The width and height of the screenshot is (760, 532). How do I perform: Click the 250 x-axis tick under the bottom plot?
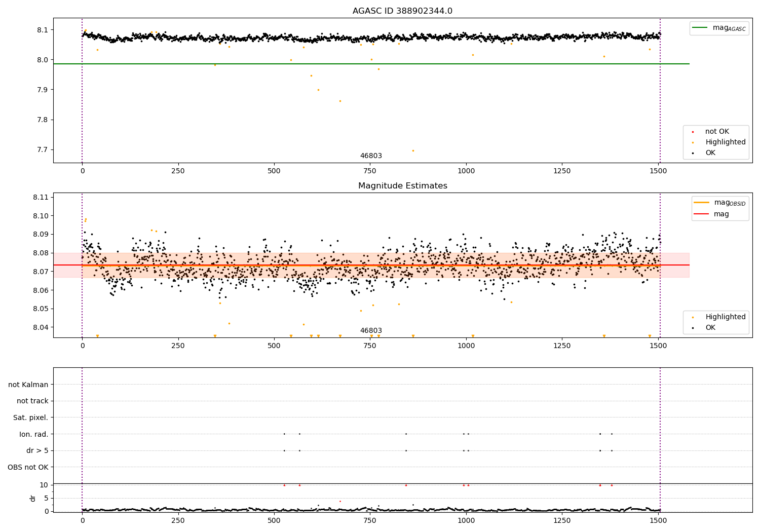tap(178, 520)
